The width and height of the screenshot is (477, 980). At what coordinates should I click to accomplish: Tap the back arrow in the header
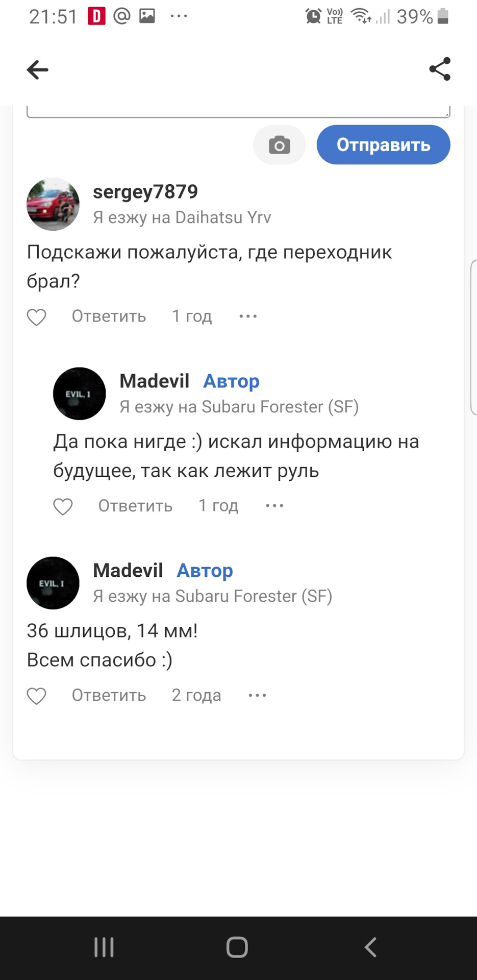(x=38, y=70)
